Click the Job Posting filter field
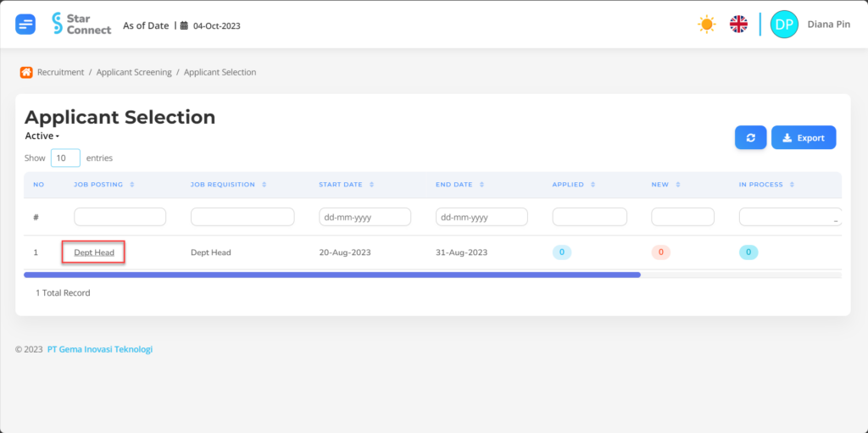The height and width of the screenshot is (433, 868). (x=120, y=217)
